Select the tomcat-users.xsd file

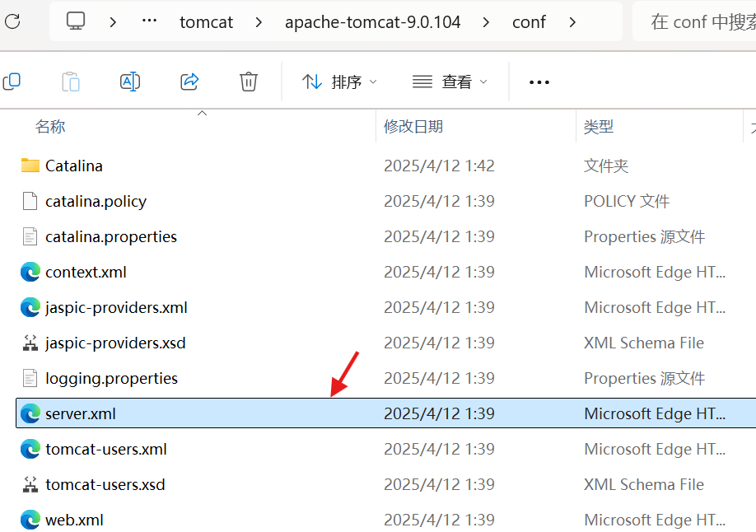point(105,485)
